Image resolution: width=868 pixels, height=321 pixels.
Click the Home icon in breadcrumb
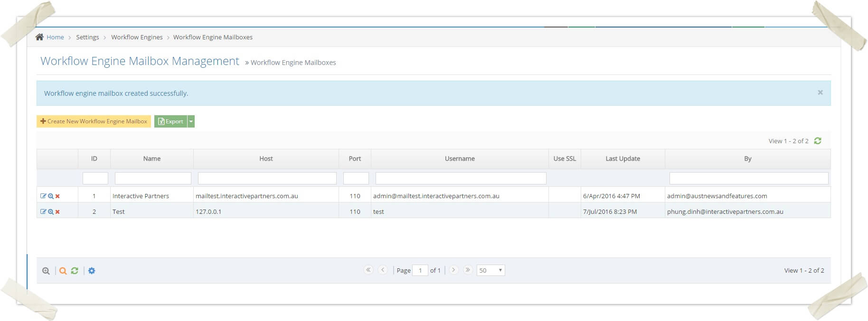39,37
